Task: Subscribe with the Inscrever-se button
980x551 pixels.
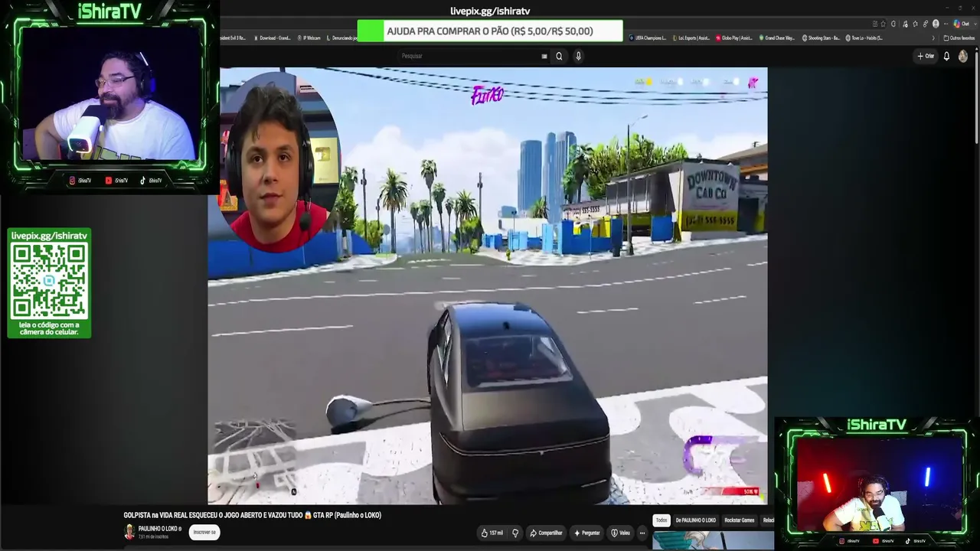Action: [x=204, y=532]
